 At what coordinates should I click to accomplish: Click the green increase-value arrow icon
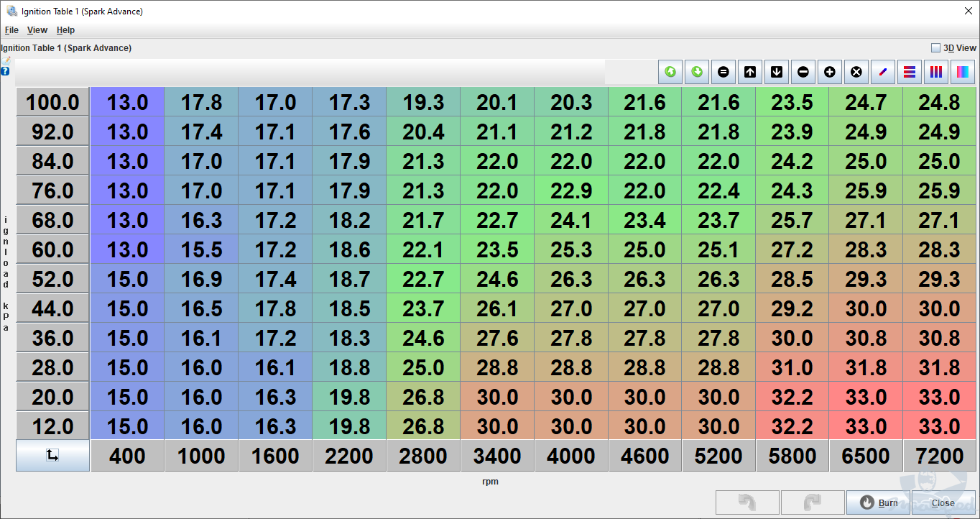coord(670,72)
